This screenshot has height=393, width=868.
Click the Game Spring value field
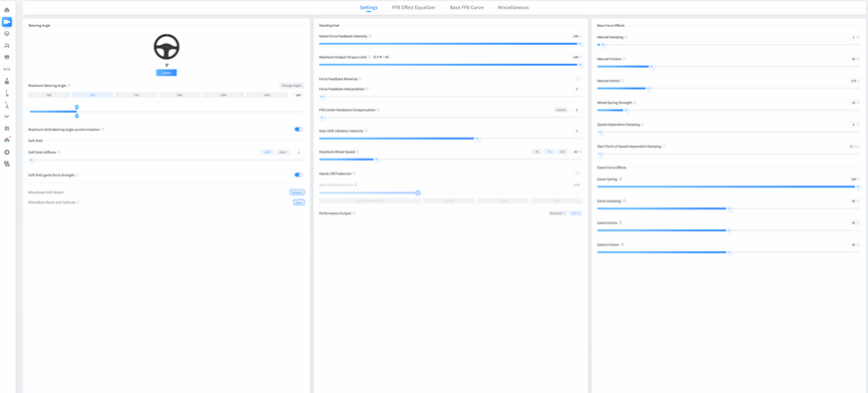[x=855, y=180]
